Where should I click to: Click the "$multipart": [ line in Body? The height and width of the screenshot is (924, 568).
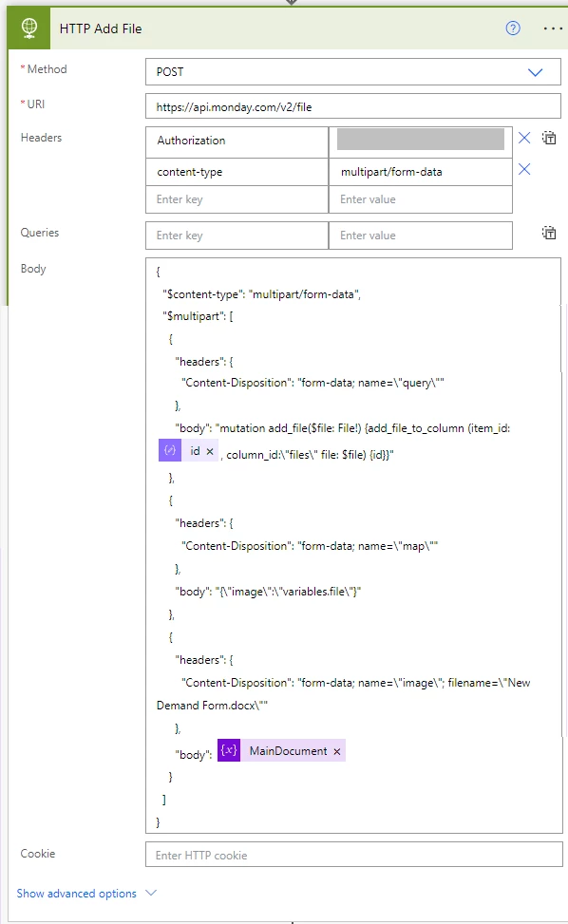pos(198,316)
